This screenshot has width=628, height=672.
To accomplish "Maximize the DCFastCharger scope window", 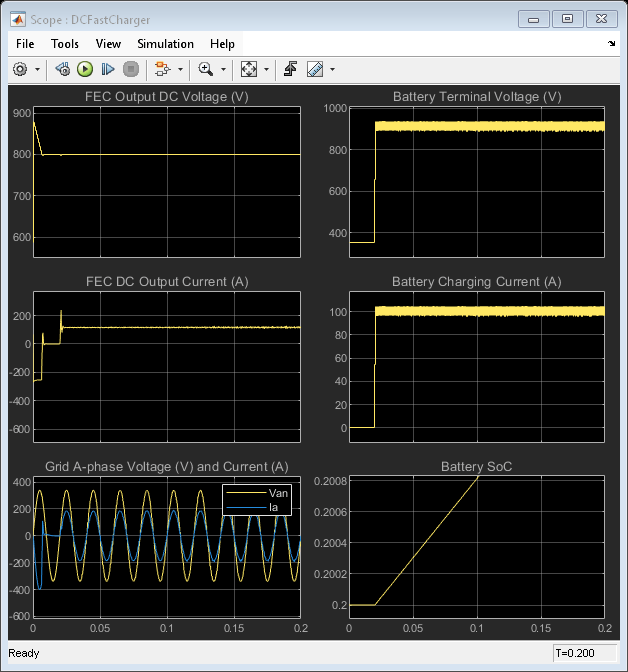I will click(567, 19).
